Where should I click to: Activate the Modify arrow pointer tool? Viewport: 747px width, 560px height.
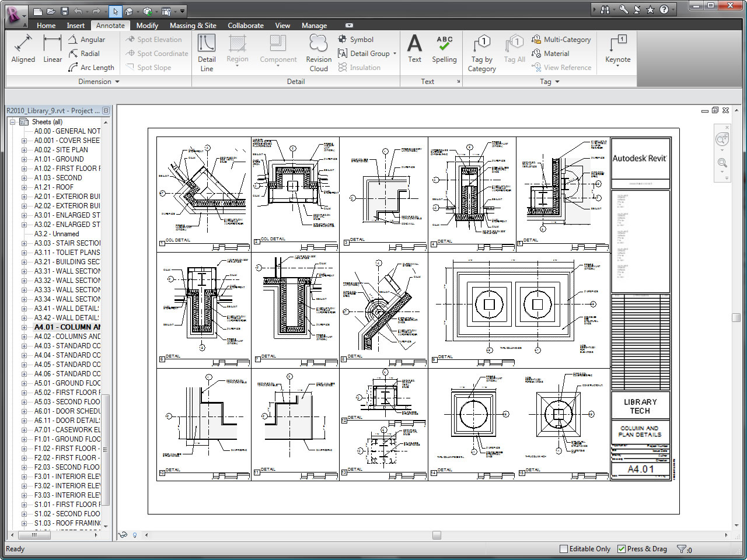pos(116,11)
